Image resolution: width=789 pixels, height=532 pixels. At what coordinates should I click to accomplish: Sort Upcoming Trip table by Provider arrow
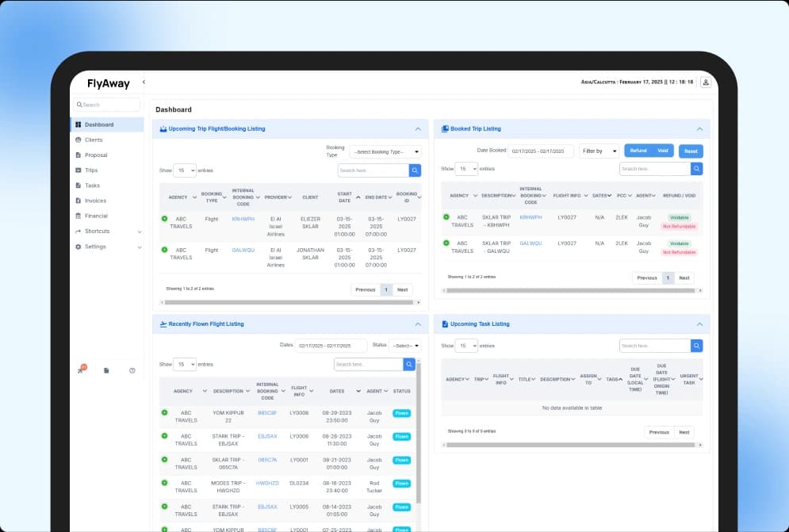290,197
